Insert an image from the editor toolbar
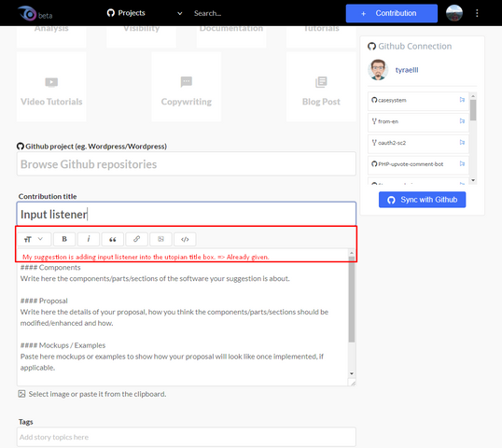Image resolution: width=502 pixels, height=448 pixels. pos(160,239)
